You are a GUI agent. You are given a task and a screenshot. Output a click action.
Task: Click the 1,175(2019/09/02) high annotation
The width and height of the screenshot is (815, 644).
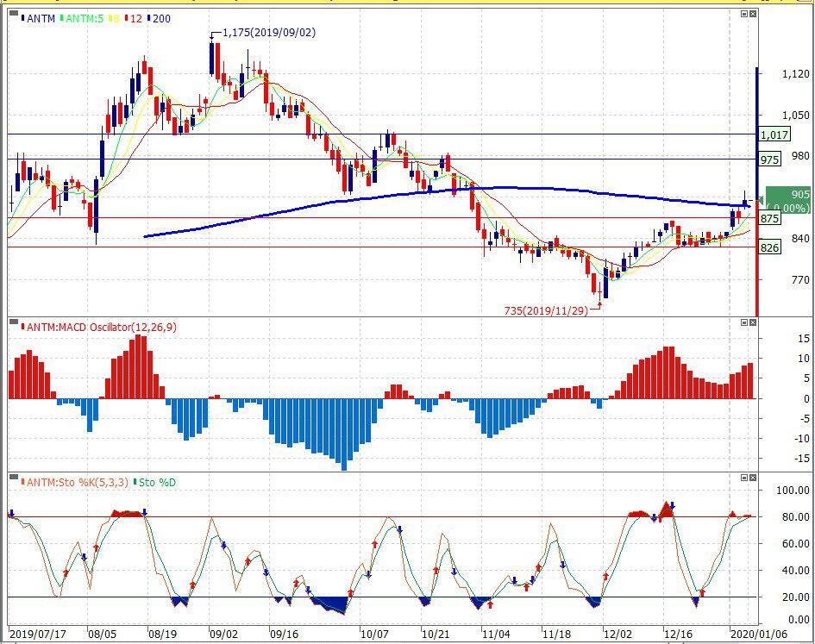pos(269,33)
